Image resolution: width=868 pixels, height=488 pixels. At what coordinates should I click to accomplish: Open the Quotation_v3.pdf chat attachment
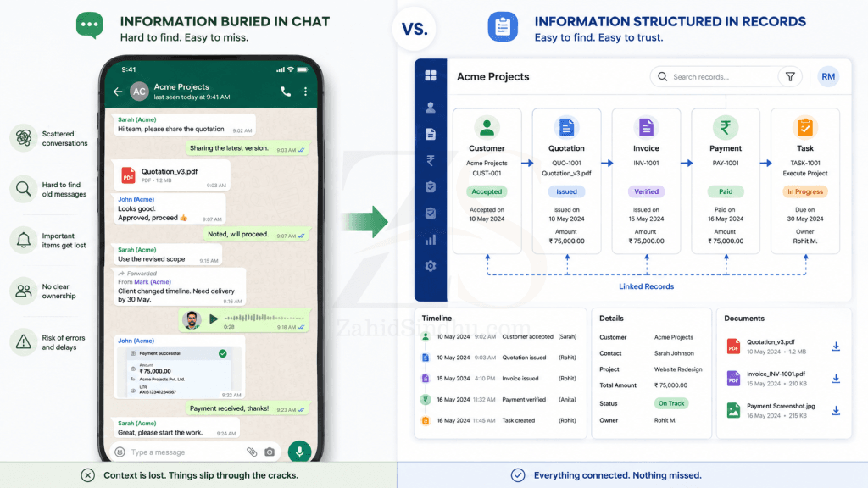point(171,175)
